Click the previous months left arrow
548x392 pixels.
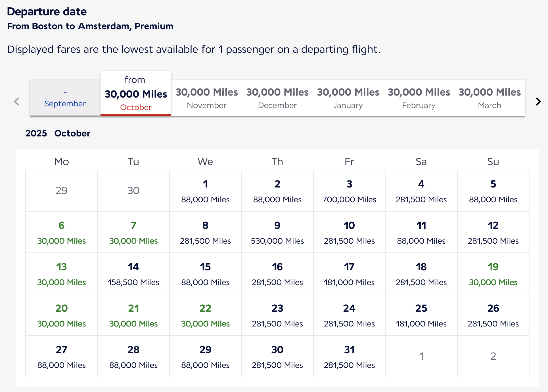pos(16,102)
